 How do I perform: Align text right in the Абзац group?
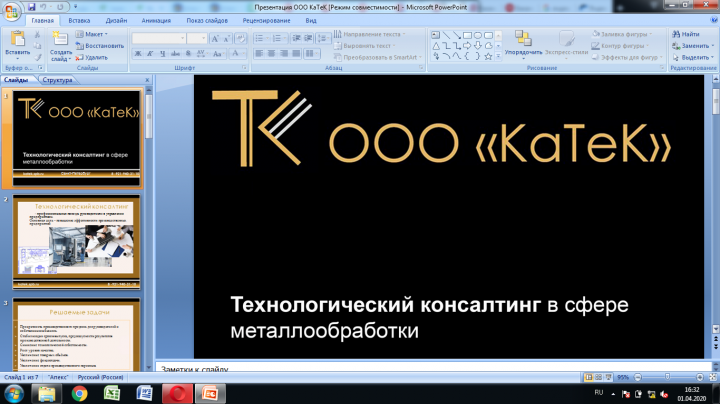[x=284, y=54]
